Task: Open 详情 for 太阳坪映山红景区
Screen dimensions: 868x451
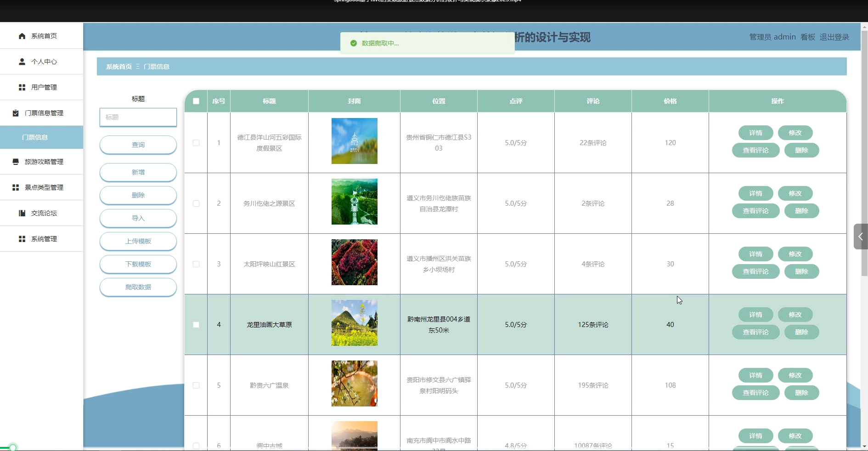Action: coord(756,254)
